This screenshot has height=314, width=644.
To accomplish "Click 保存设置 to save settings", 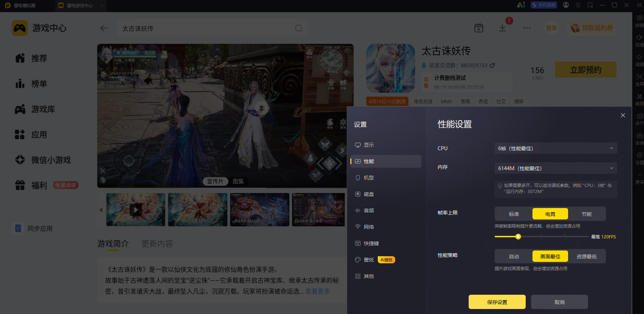I will [497, 302].
